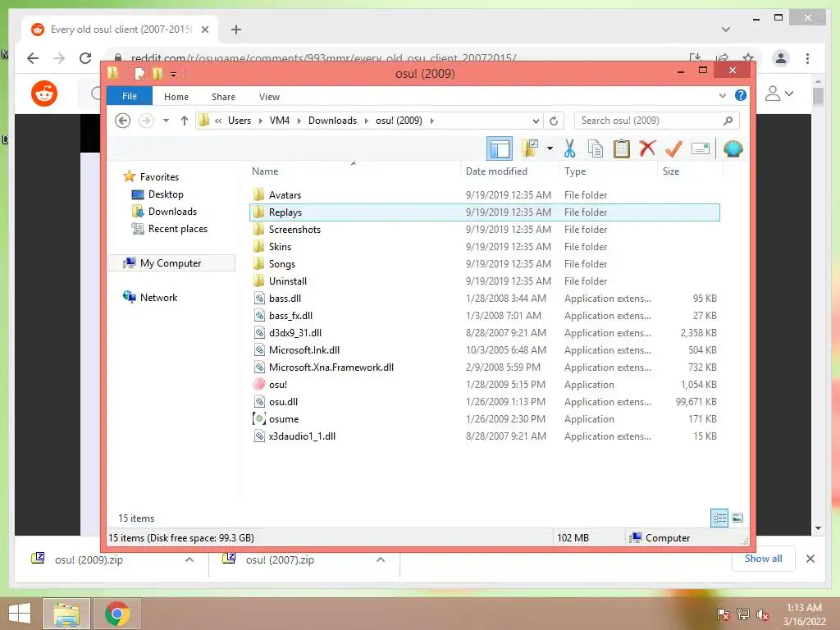Select Recent places in navigation pane
Viewport: 840px width, 630px height.
(177, 229)
